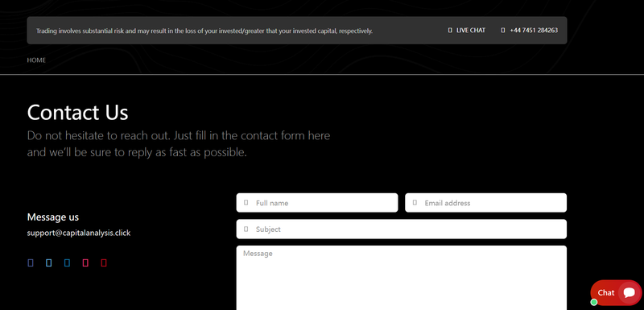The height and width of the screenshot is (310, 644).
Task: Open the dark blue social media icon
Action: pyautogui.click(x=31, y=262)
